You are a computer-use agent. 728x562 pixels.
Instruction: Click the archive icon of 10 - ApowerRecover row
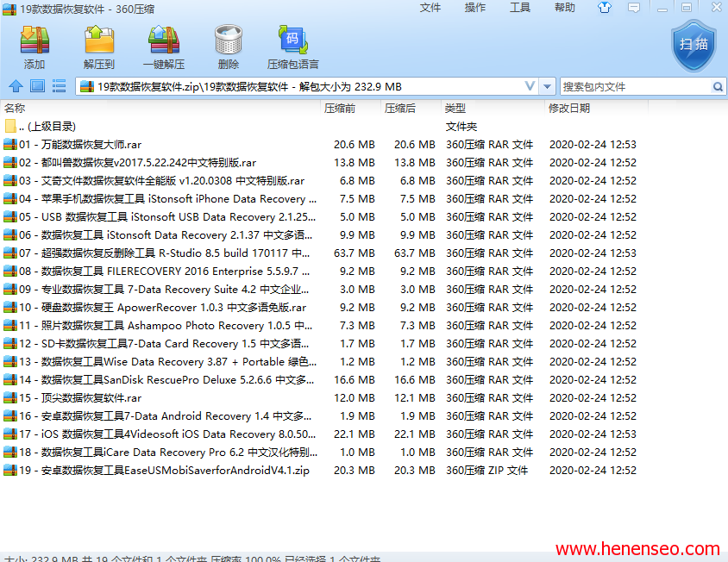(10, 307)
